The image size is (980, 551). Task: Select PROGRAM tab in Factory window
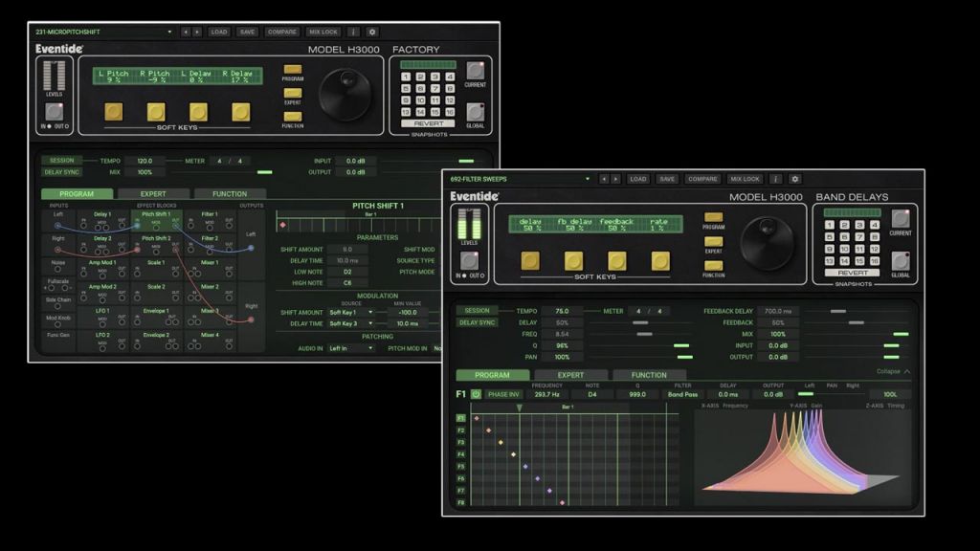[x=77, y=193]
